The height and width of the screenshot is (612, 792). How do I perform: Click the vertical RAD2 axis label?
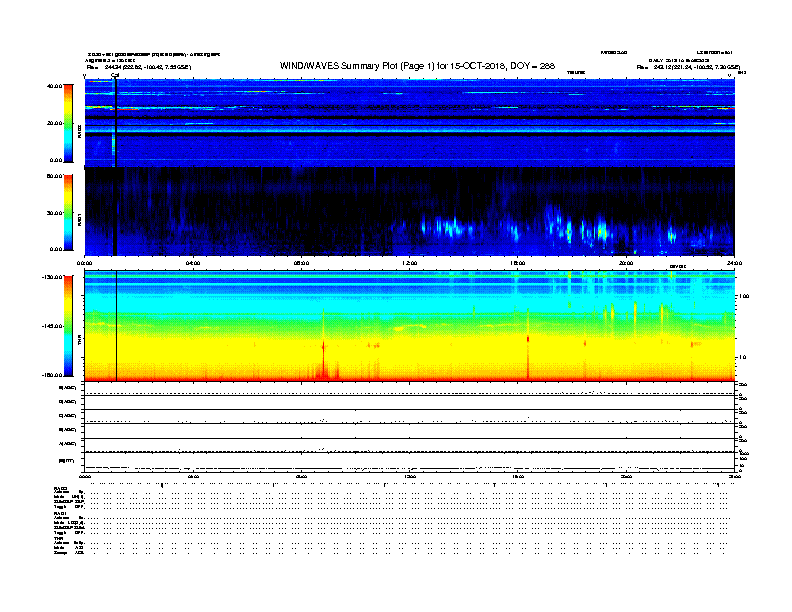click(80, 131)
